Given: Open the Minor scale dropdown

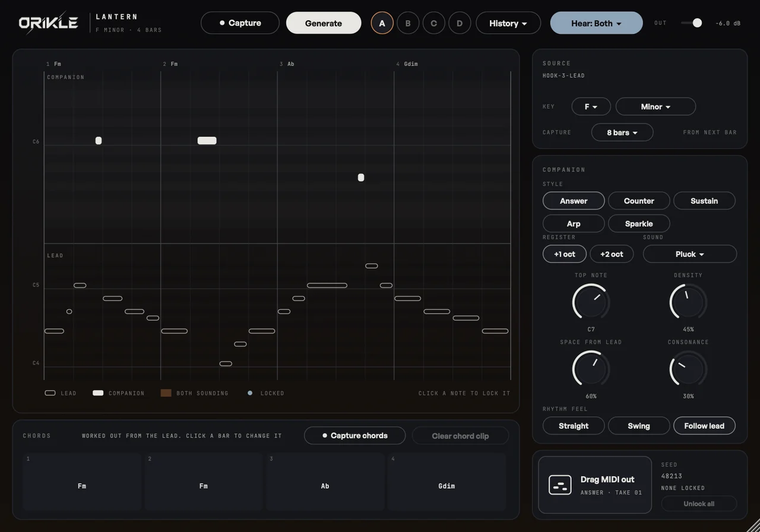Looking at the screenshot, I should click(x=656, y=107).
